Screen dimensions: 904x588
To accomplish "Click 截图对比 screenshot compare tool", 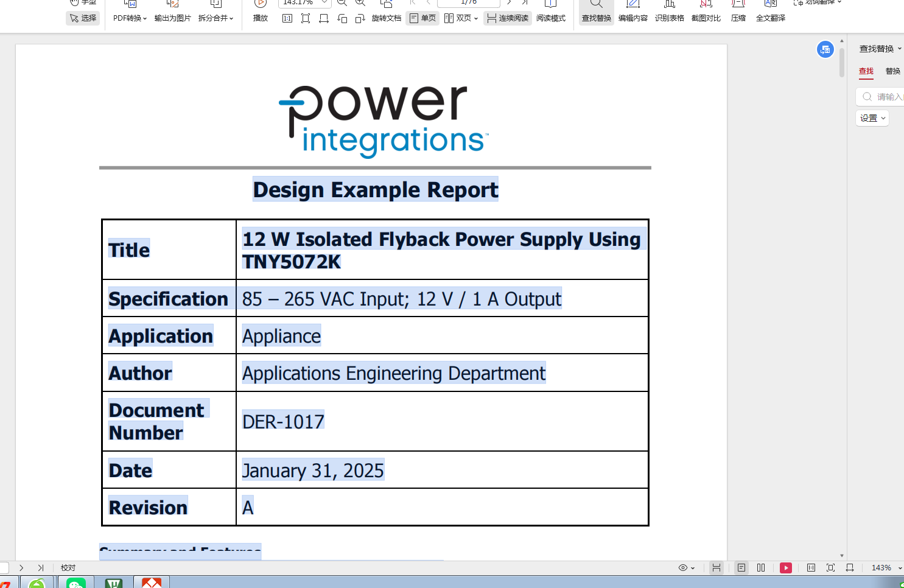I will (706, 13).
